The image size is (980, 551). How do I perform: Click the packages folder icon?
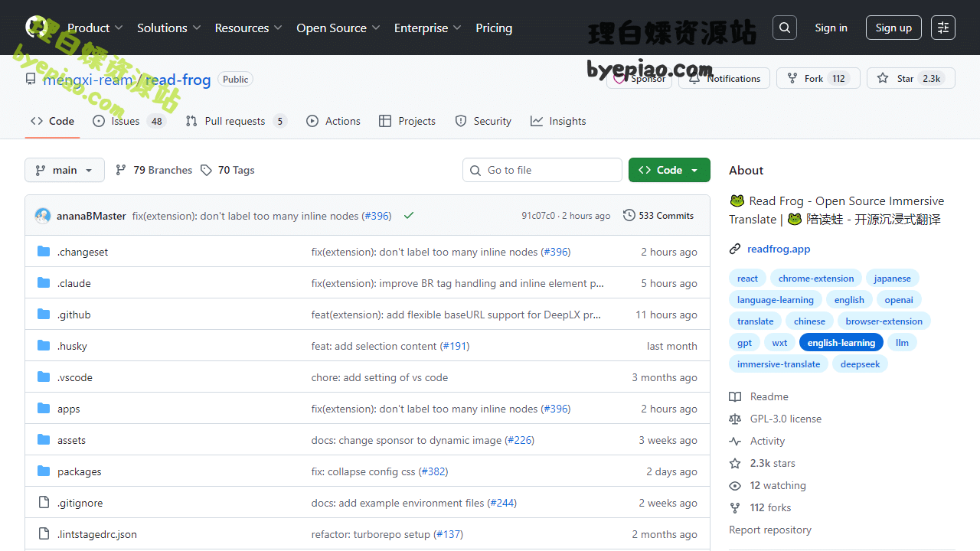pyautogui.click(x=44, y=471)
